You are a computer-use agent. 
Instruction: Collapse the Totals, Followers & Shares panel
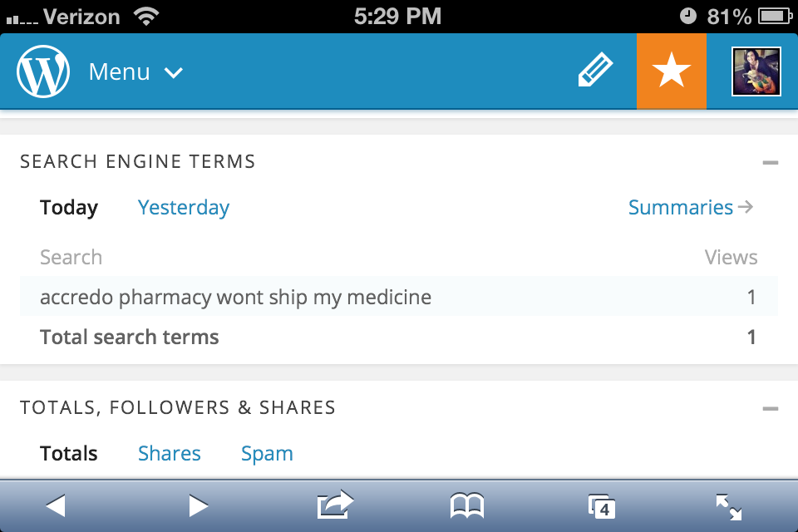tap(770, 409)
